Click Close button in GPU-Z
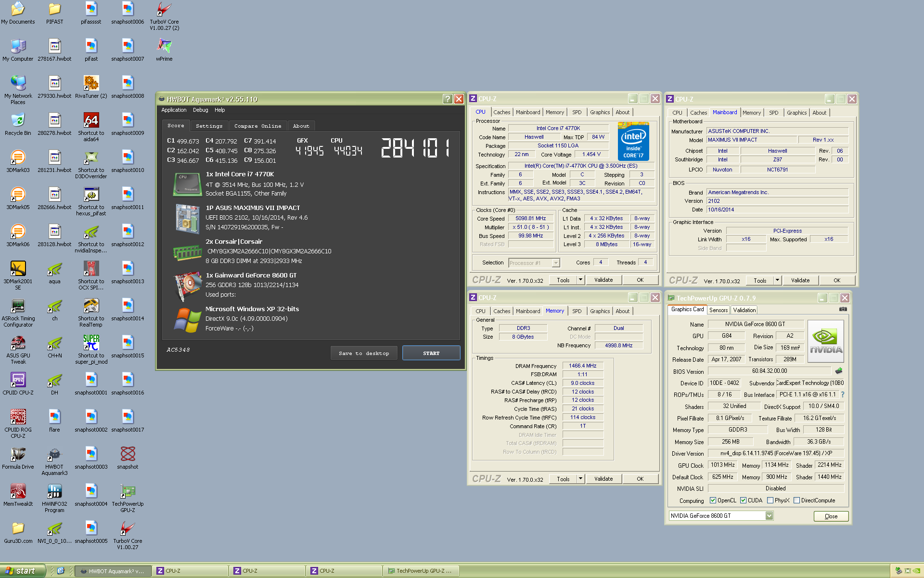924x578 pixels. [x=831, y=516]
